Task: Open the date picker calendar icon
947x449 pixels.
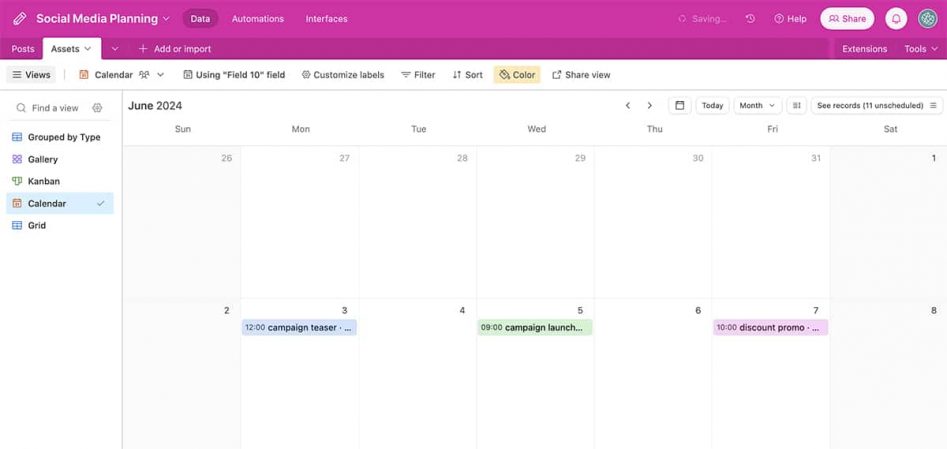Action: tap(679, 105)
